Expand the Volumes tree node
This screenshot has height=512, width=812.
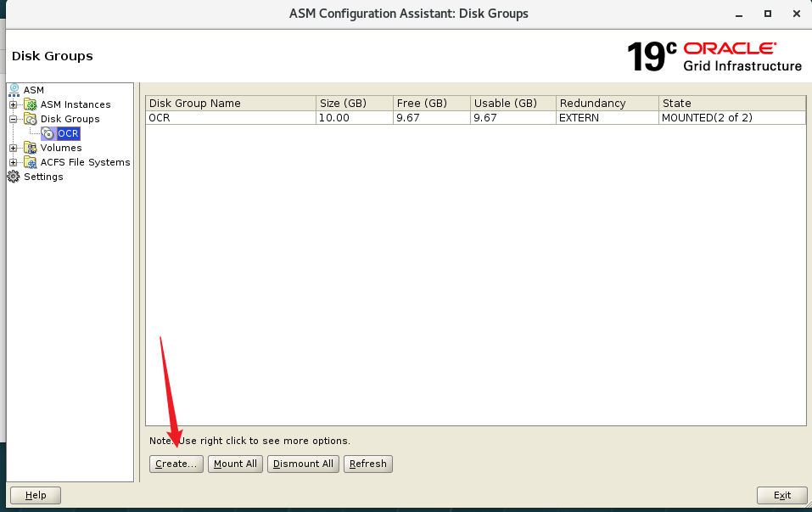pos(13,149)
